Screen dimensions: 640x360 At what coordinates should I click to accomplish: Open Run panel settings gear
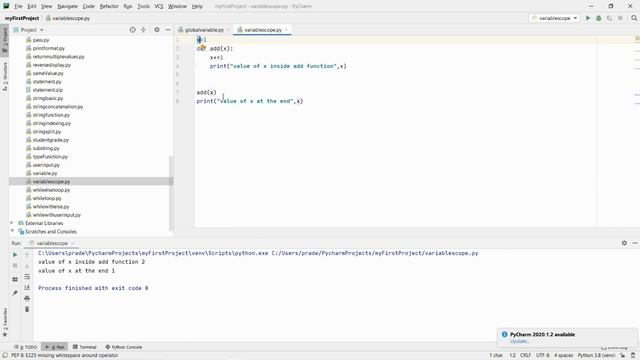point(624,243)
